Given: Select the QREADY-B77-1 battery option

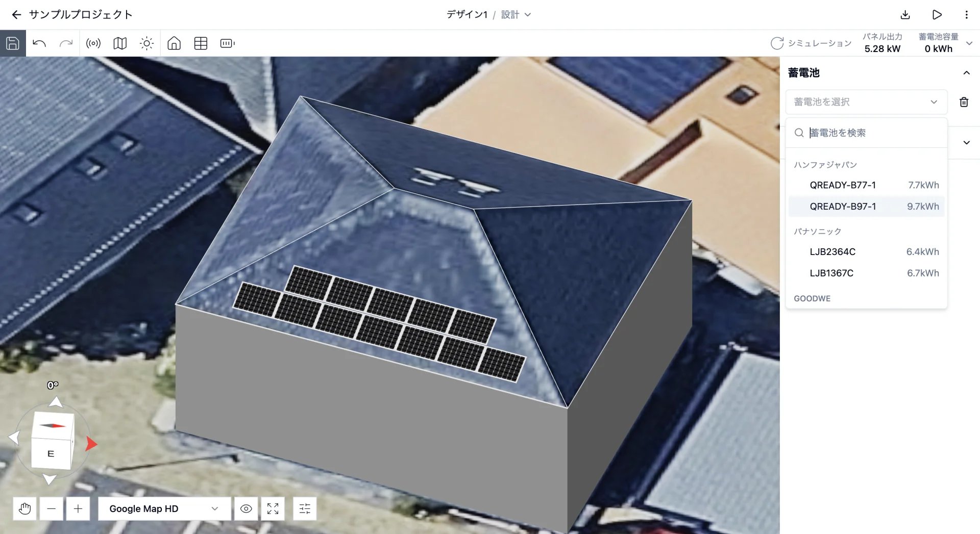Looking at the screenshot, I should pyautogui.click(x=866, y=185).
